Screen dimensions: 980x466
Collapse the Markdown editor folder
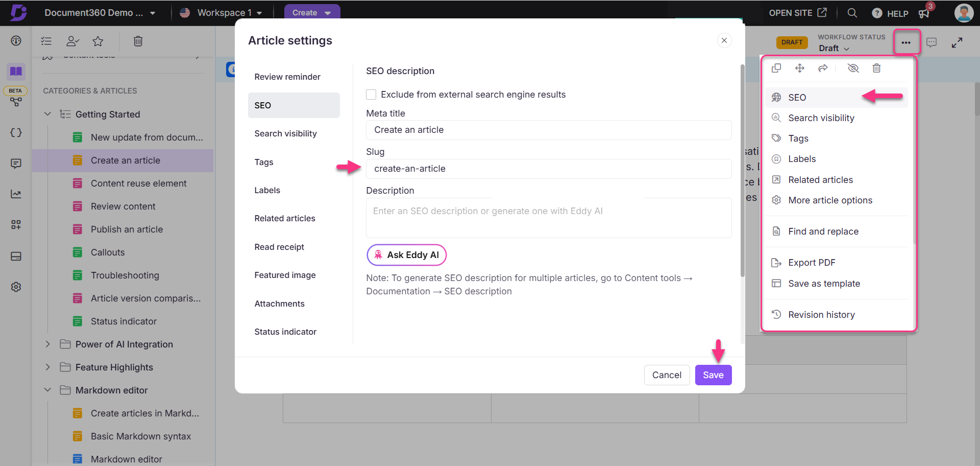pyautogui.click(x=47, y=390)
